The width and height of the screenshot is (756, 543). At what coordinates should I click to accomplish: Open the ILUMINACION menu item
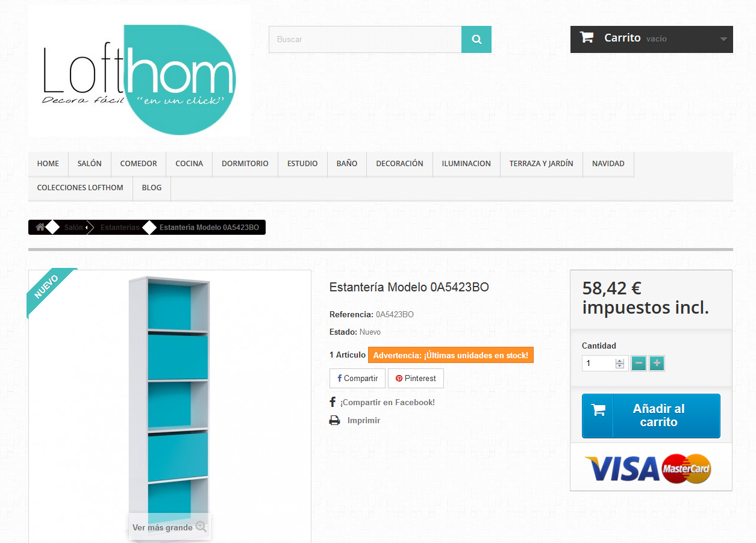(466, 164)
